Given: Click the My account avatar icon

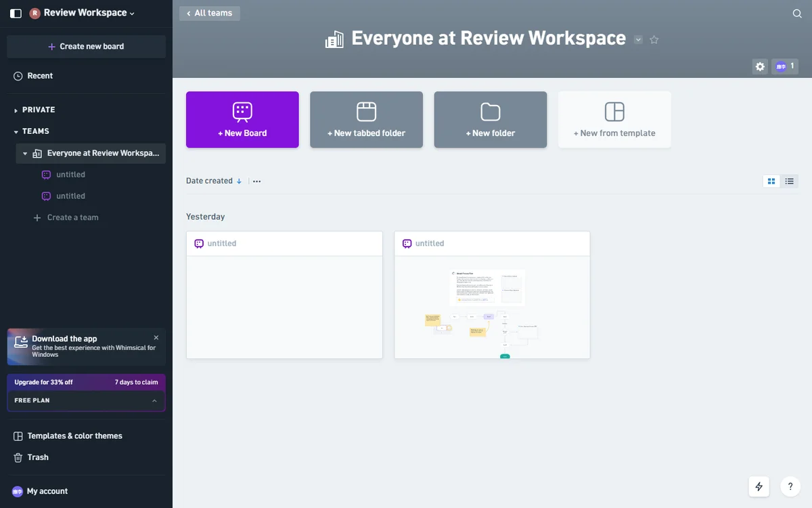Looking at the screenshot, I should [x=18, y=492].
